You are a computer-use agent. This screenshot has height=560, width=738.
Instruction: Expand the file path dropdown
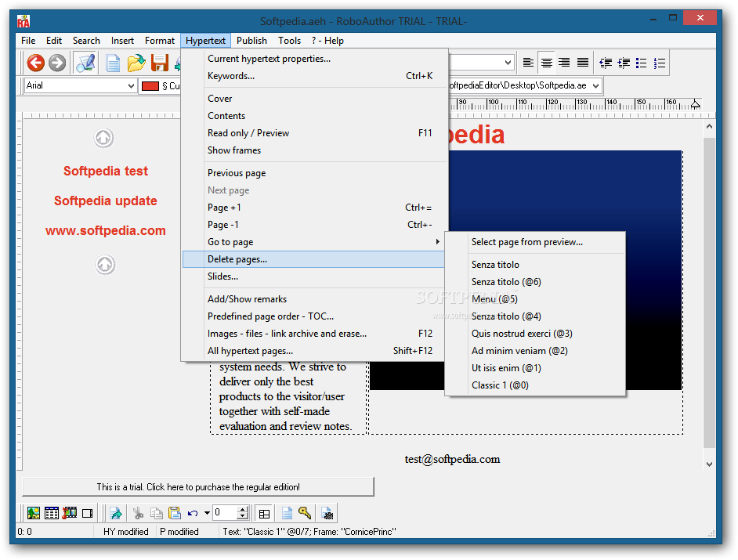(x=596, y=85)
